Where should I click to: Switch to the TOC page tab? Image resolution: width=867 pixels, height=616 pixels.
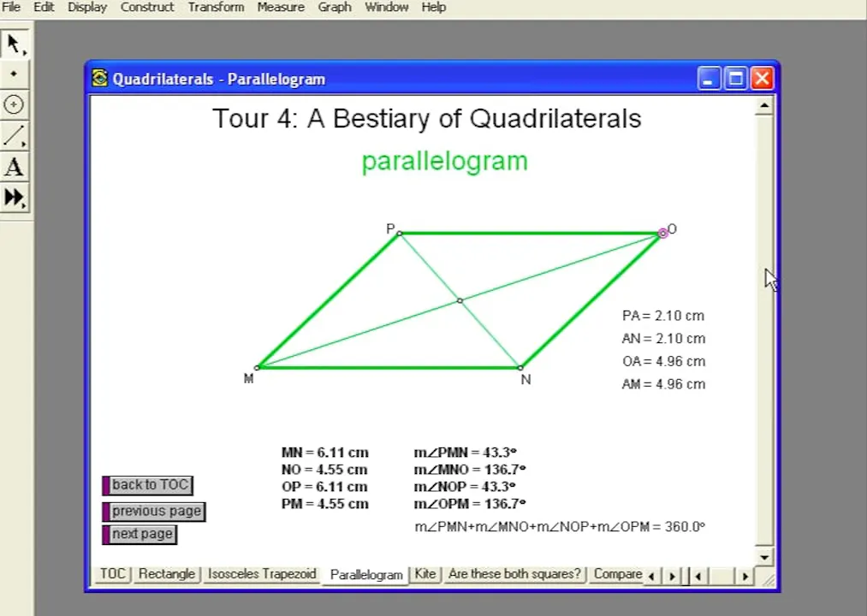pos(113,574)
